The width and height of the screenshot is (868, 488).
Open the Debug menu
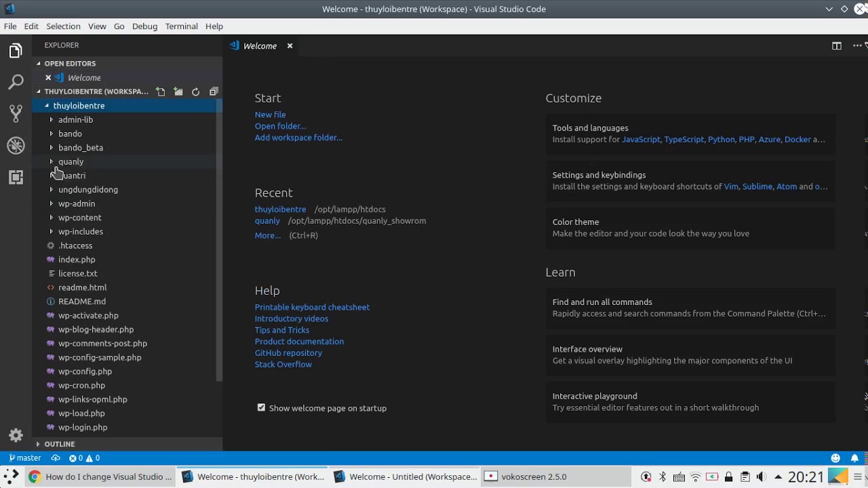pyautogui.click(x=144, y=26)
